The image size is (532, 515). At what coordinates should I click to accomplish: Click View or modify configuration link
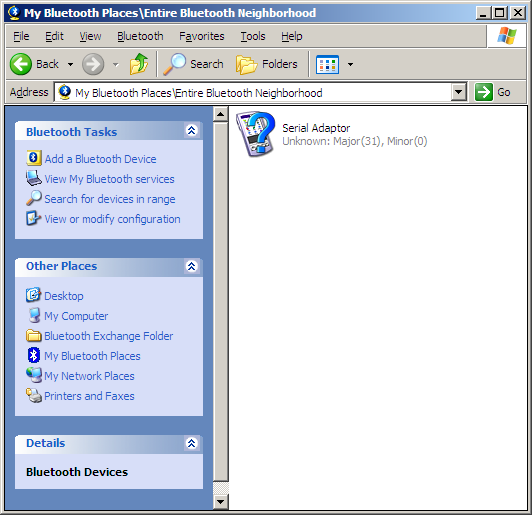[112, 219]
